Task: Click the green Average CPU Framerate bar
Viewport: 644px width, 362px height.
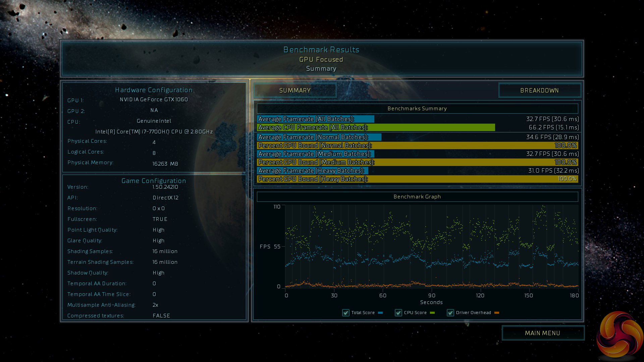Action: click(376, 127)
